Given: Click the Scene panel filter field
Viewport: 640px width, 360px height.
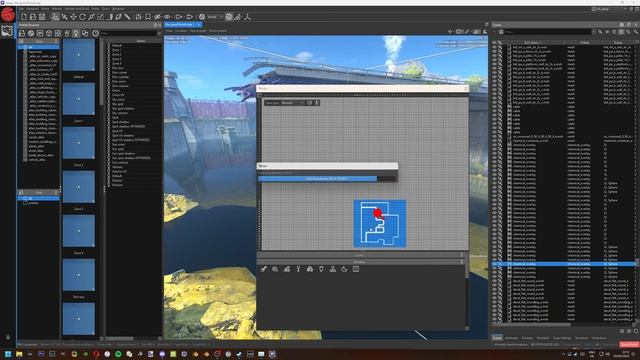Looking at the screenshot, I should 547,32.
